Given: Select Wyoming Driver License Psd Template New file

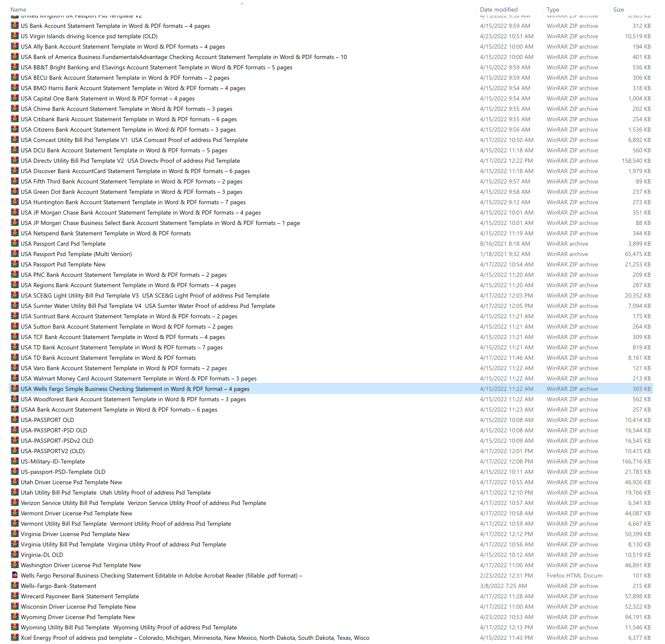Looking at the screenshot, I should click(78, 617).
